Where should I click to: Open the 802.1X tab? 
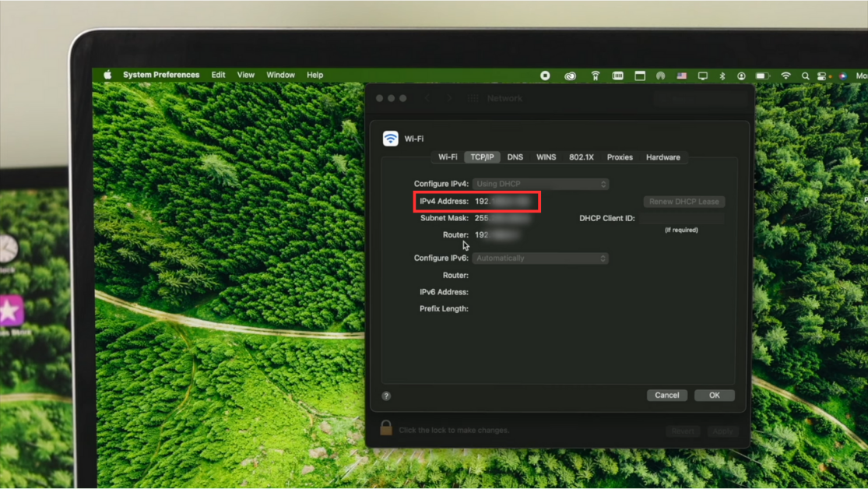click(582, 157)
